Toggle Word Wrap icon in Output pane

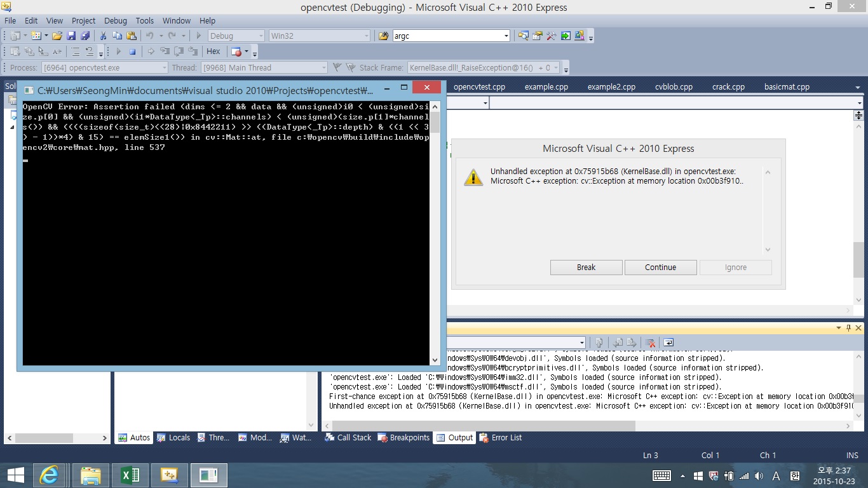tap(668, 342)
